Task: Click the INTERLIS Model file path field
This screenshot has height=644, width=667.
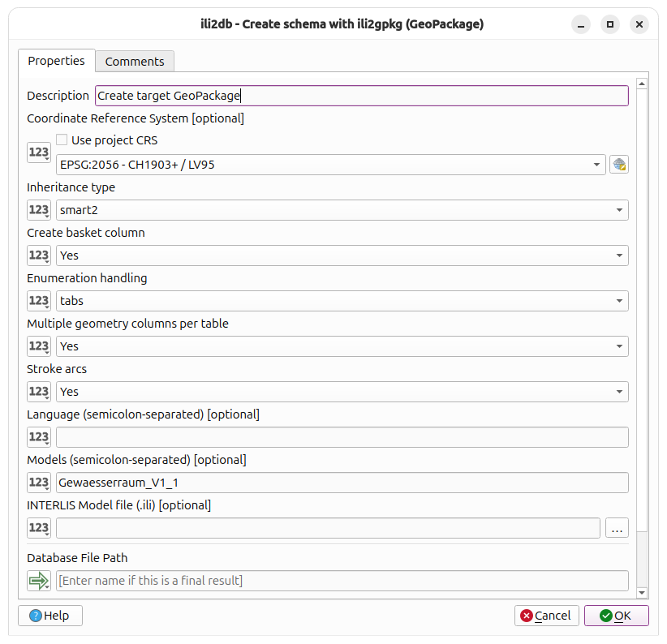Action: pos(328,528)
